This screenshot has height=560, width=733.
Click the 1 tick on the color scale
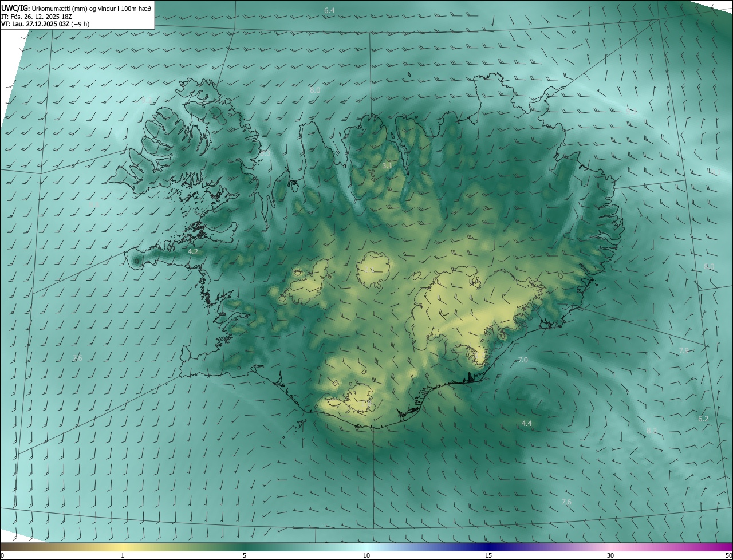[123, 555]
